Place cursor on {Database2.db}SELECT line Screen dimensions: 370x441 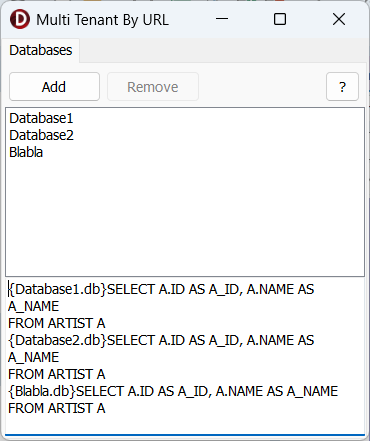(161, 340)
